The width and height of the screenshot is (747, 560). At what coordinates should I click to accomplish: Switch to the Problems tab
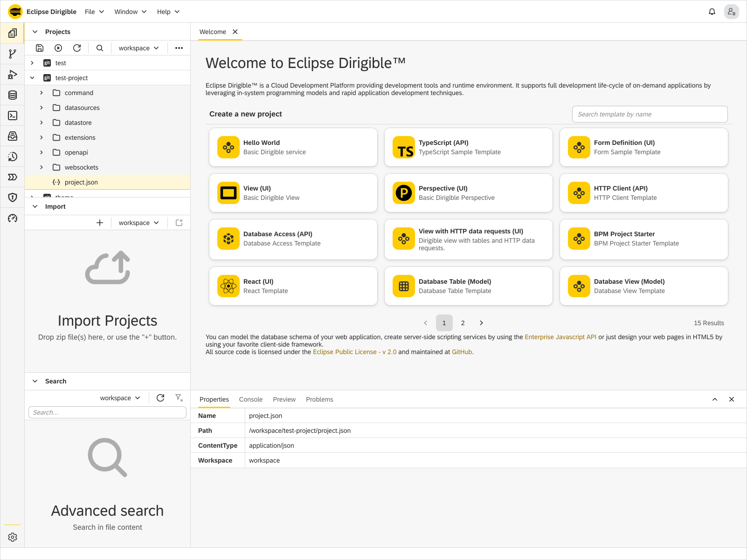click(x=319, y=399)
